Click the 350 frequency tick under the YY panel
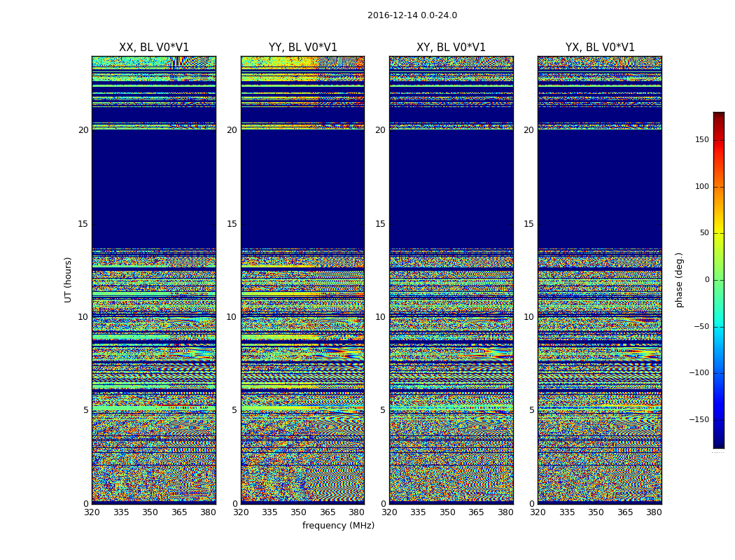Viewport: 735px width, 560px height. pos(298,512)
